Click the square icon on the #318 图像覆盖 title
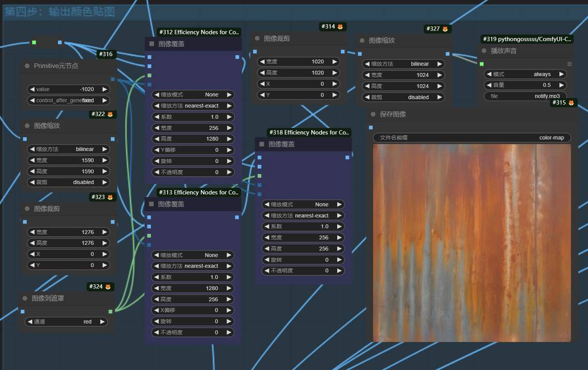Image resolution: width=588 pixels, height=370 pixels. pos(262,144)
